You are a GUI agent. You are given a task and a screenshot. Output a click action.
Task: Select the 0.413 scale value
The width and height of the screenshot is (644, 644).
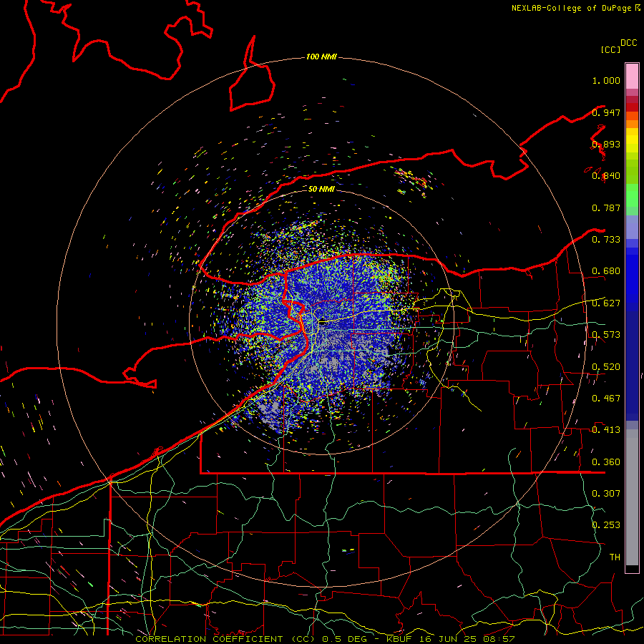pos(606,430)
